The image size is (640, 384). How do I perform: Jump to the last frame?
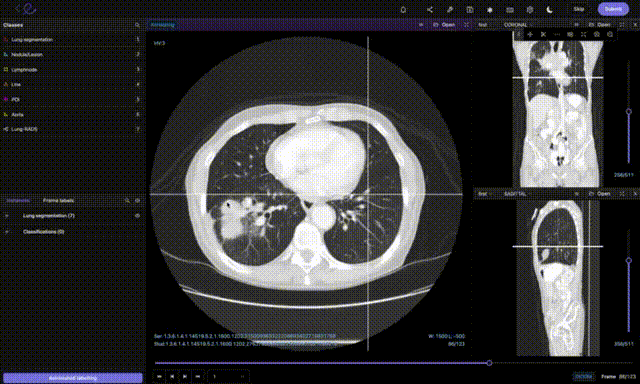coord(198,376)
